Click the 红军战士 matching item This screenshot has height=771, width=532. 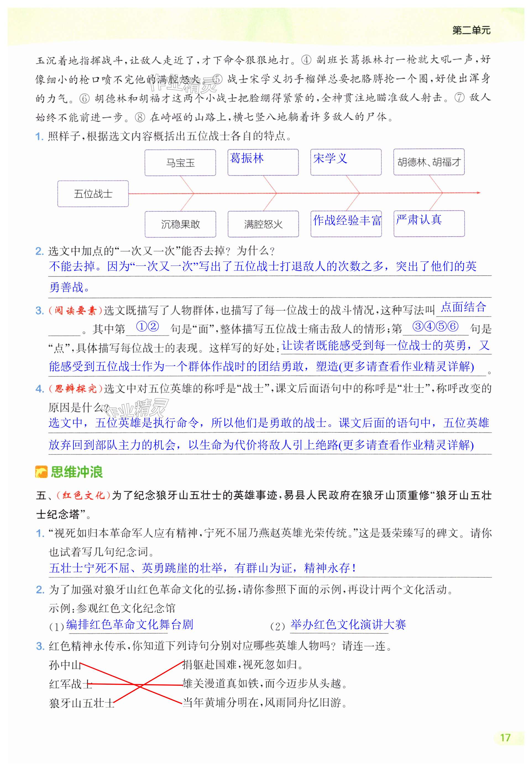(x=70, y=684)
